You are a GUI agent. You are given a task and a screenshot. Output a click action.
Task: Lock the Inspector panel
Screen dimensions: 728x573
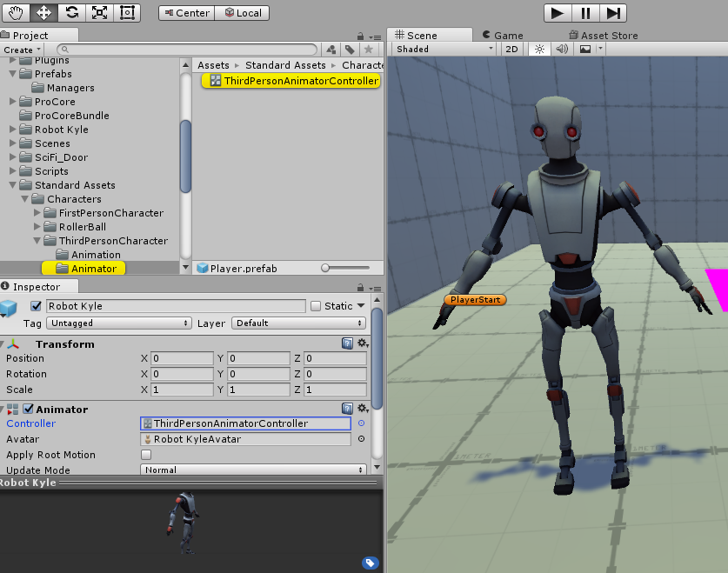click(360, 288)
